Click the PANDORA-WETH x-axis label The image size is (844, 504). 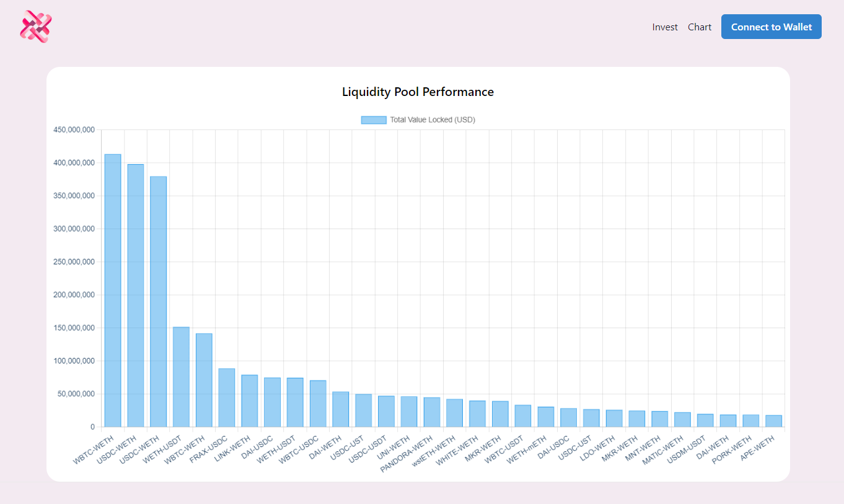coord(407,453)
